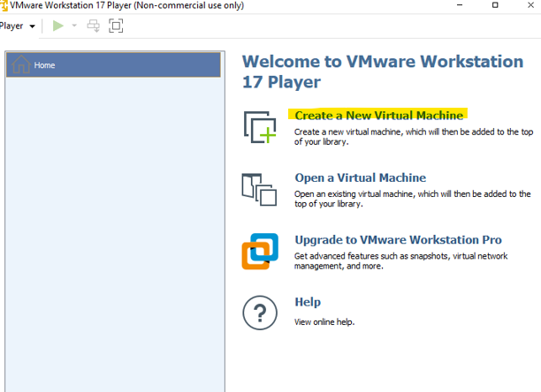Viewport: 541px width, 392px height.
Task: Expand the power options arrow beside play button
Action: point(74,26)
